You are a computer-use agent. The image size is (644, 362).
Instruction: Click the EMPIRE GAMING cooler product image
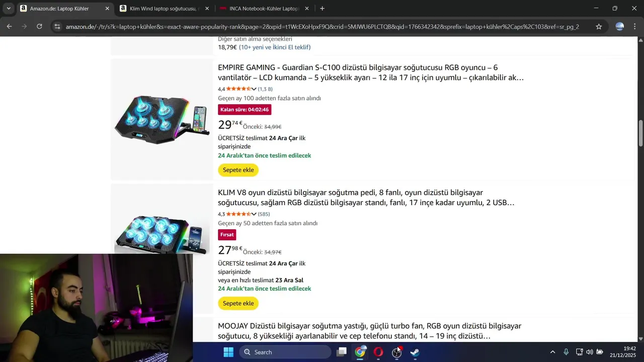(x=162, y=119)
